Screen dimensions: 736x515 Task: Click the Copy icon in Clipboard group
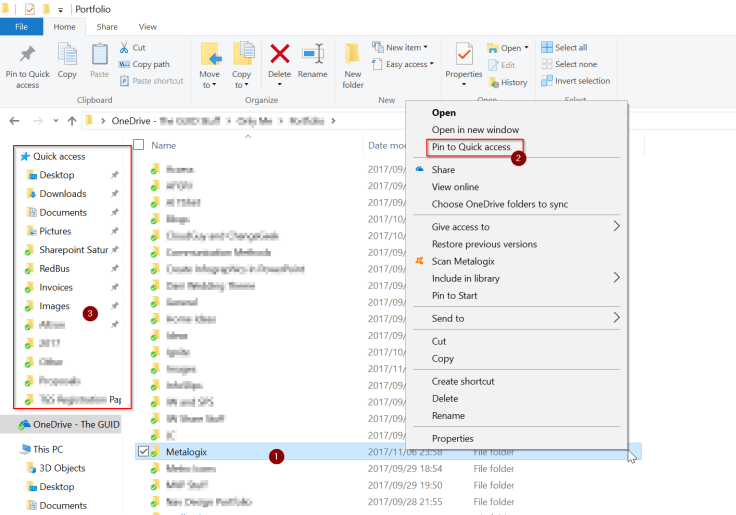(x=67, y=55)
